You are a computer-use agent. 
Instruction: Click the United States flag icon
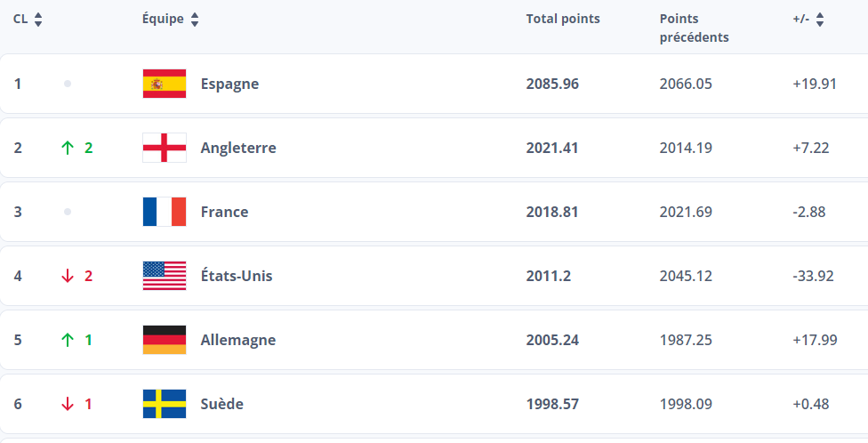click(165, 276)
